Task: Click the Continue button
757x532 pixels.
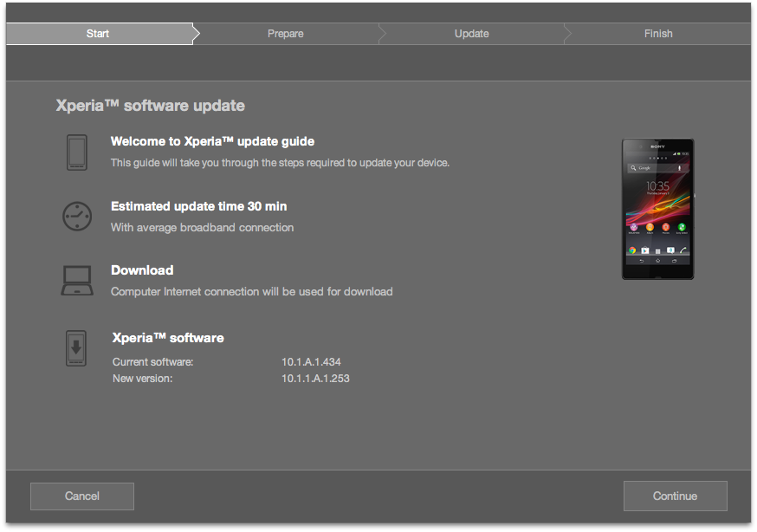Action: (x=675, y=496)
